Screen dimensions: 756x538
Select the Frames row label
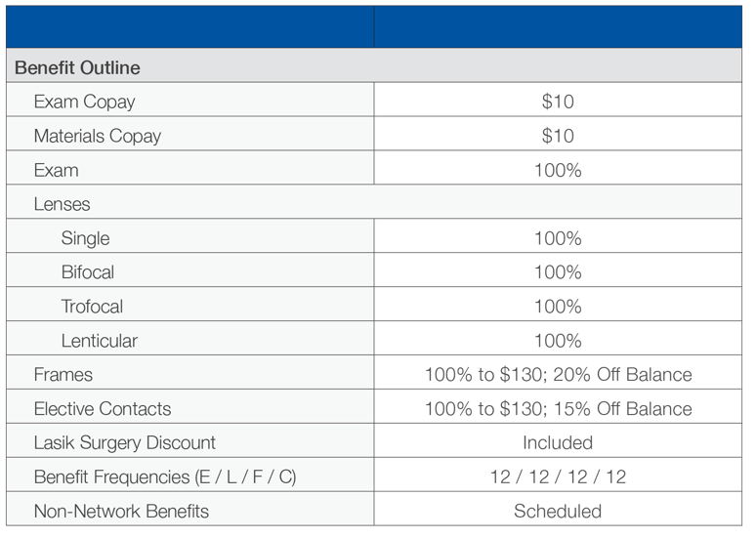pos(63,374)
